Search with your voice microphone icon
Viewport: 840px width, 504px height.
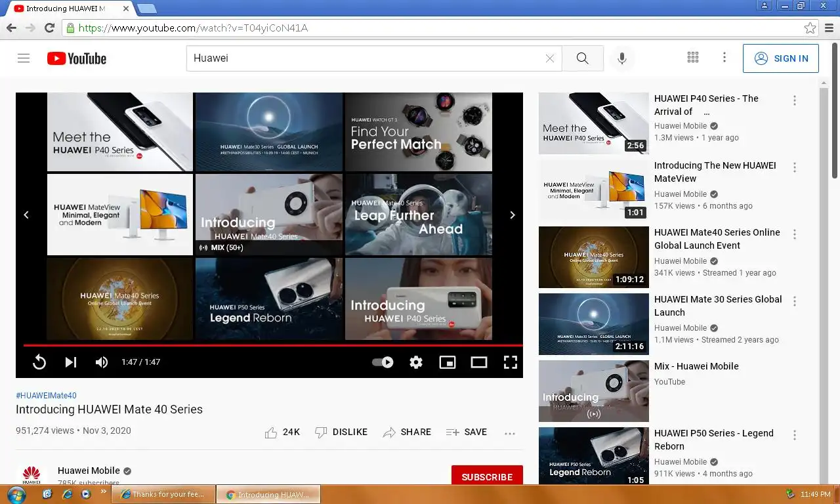coord(621,58)
